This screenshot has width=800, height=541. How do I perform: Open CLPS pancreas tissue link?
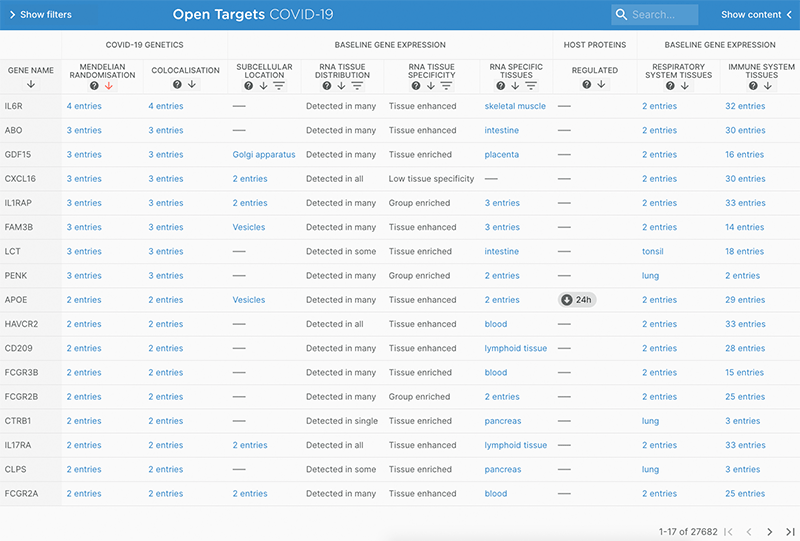503,470
